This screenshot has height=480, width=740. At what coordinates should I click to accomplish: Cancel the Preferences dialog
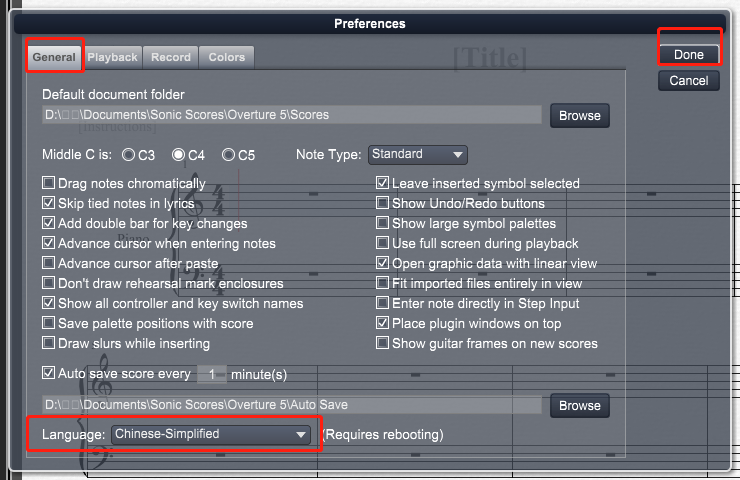click(x=689, y=81)
